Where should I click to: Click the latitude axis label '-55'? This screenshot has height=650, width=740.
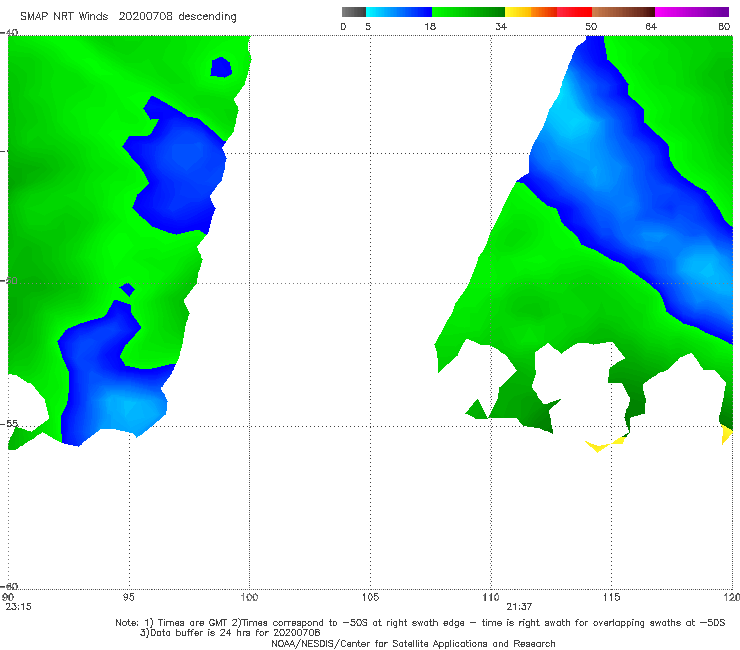point(9,423)
